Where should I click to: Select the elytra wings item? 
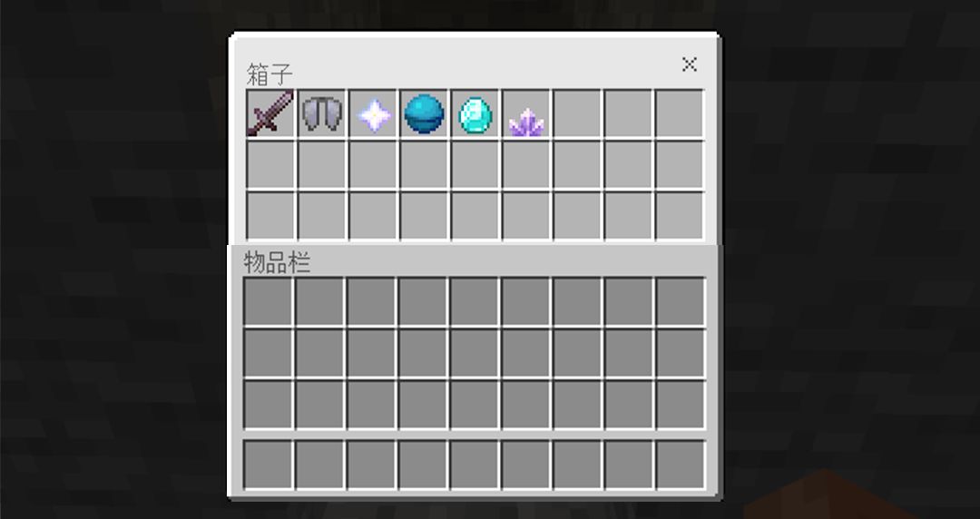pyautogui.click(x=322, y=113)
